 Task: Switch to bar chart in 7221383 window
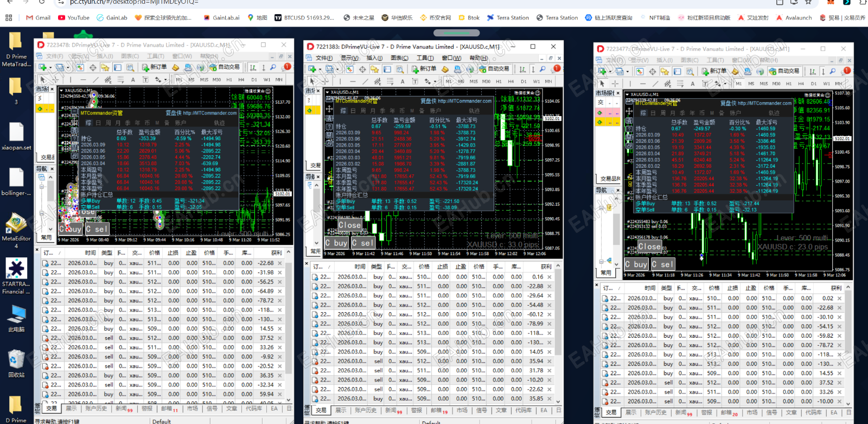pos(522,69)
